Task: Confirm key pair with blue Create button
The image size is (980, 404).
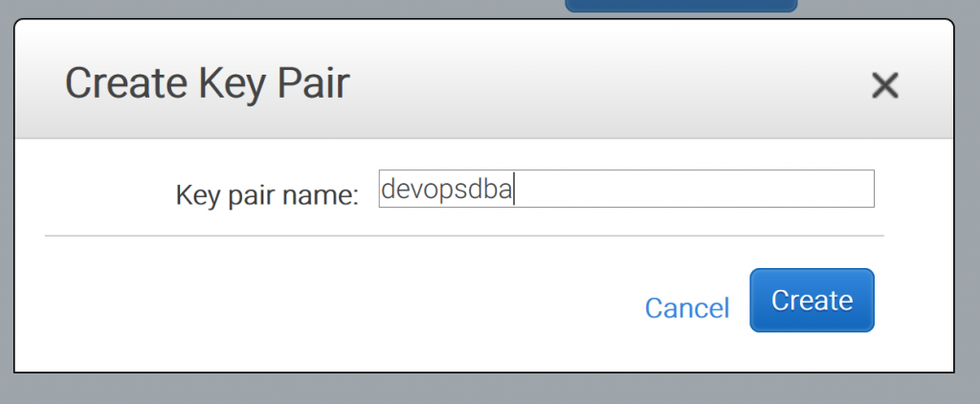Action: (x=812, y=301)
